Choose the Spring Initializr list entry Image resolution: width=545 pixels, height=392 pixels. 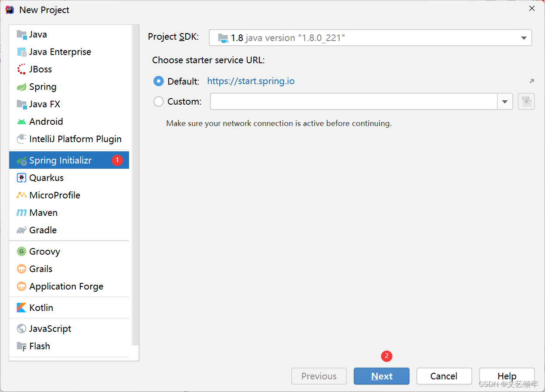click(x=69, y=160)
